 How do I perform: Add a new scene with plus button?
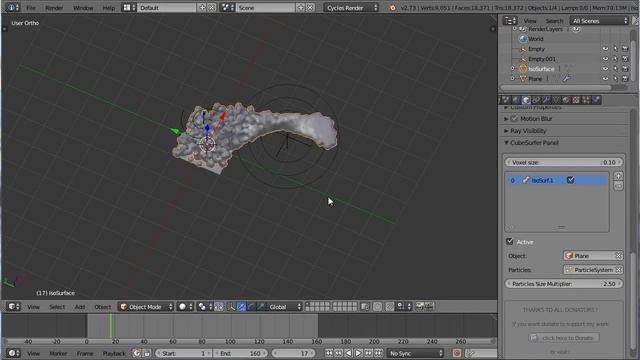pos(301,7)
